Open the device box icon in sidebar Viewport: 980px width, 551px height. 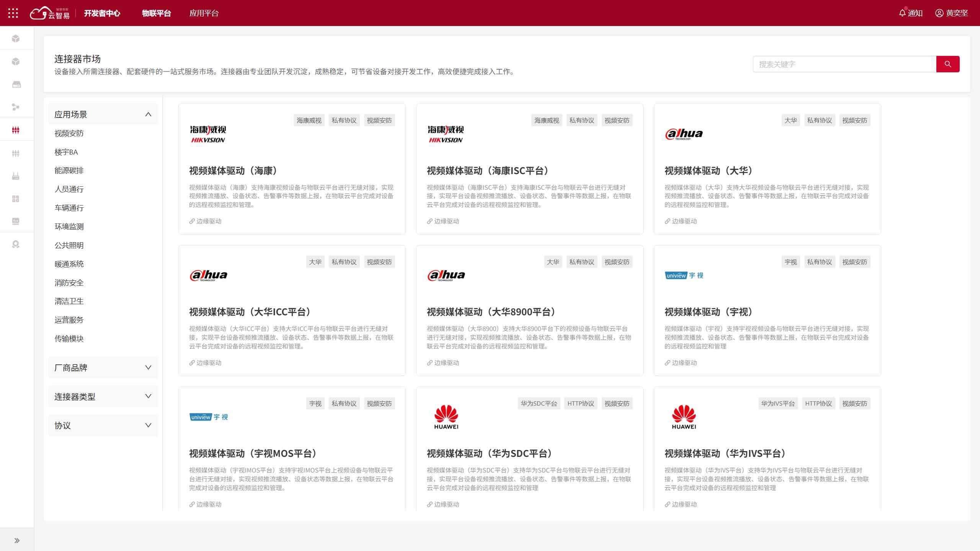click(x=16, y=84)
